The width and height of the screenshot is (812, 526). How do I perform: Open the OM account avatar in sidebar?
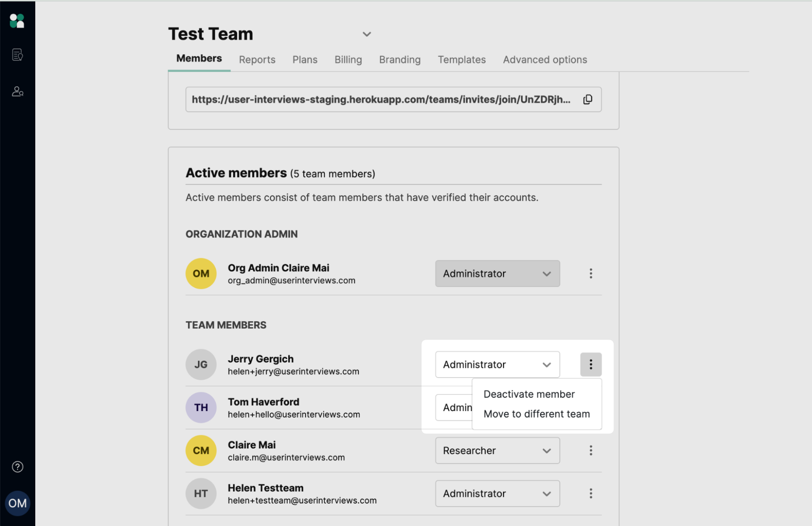pyautogui.click(x=18, y=503)
